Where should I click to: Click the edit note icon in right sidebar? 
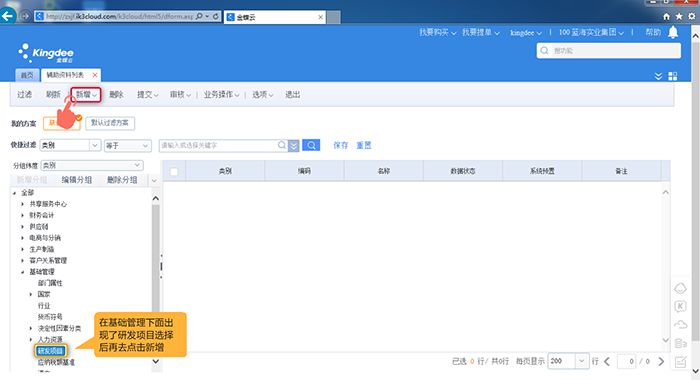pos(680,362)
